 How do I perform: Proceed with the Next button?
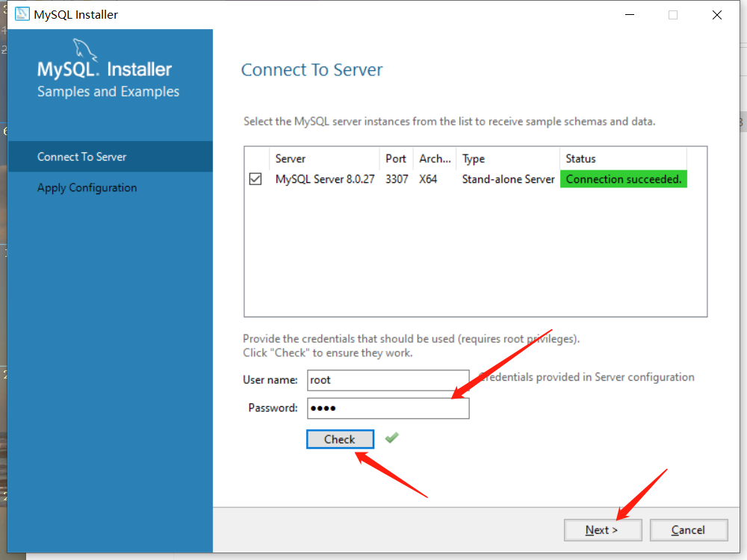[603, 530]
